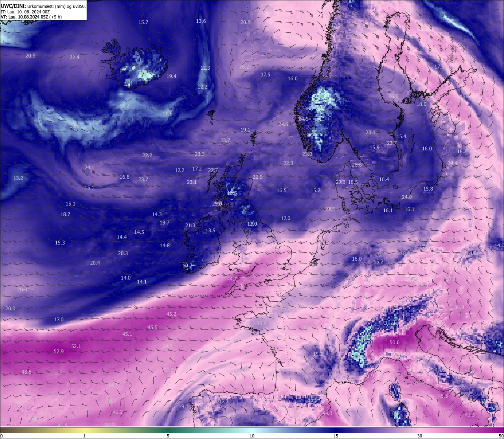Click the 16.8 value in the Atlantic

pos(124,177)
